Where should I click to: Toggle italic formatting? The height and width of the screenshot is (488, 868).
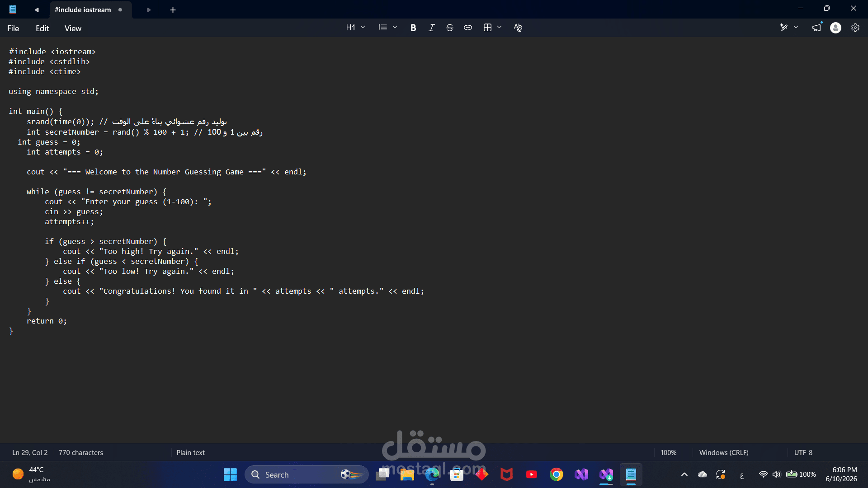click(431, 28)
